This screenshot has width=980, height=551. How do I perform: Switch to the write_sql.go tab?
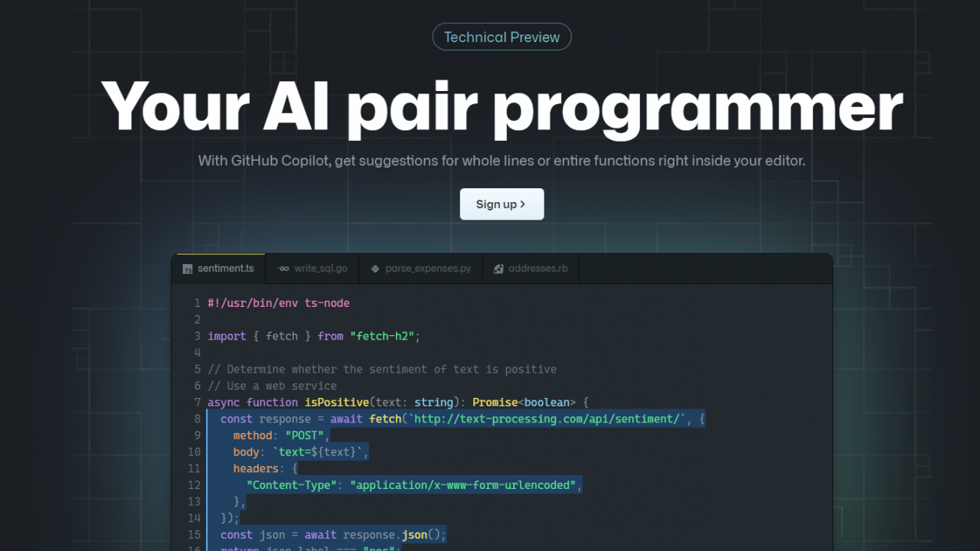312,269
